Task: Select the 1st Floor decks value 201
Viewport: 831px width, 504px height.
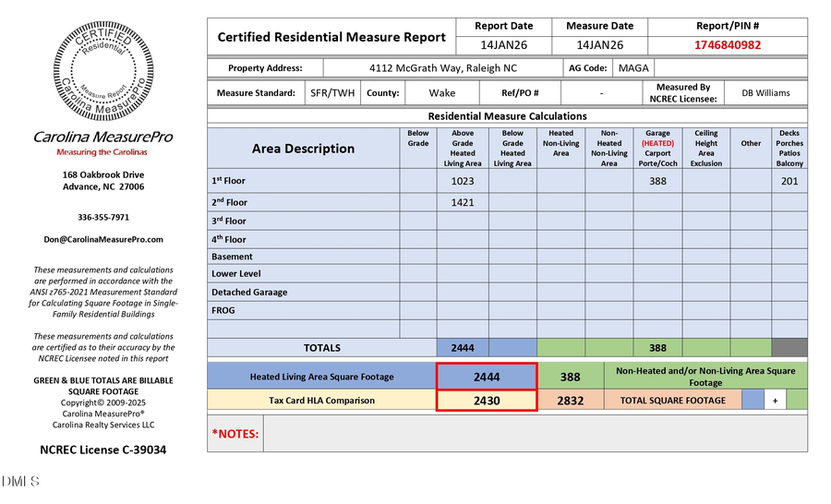Action: 789,181
